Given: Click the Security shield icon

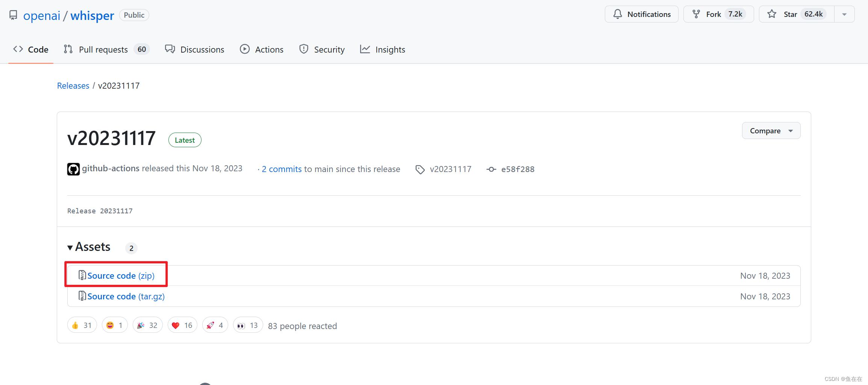Looking at the screenshot, I should click(304, 49).
